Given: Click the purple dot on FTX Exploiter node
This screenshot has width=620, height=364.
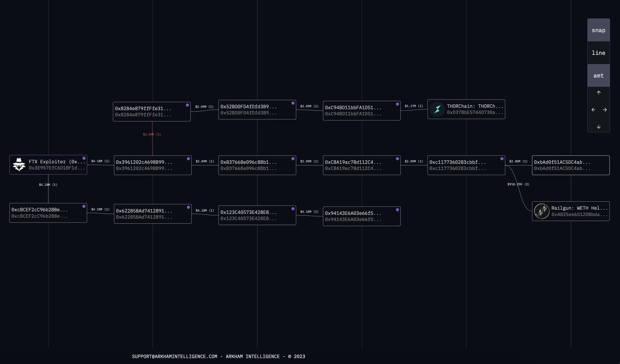Looking at the screenshot, I should [84, 158].
